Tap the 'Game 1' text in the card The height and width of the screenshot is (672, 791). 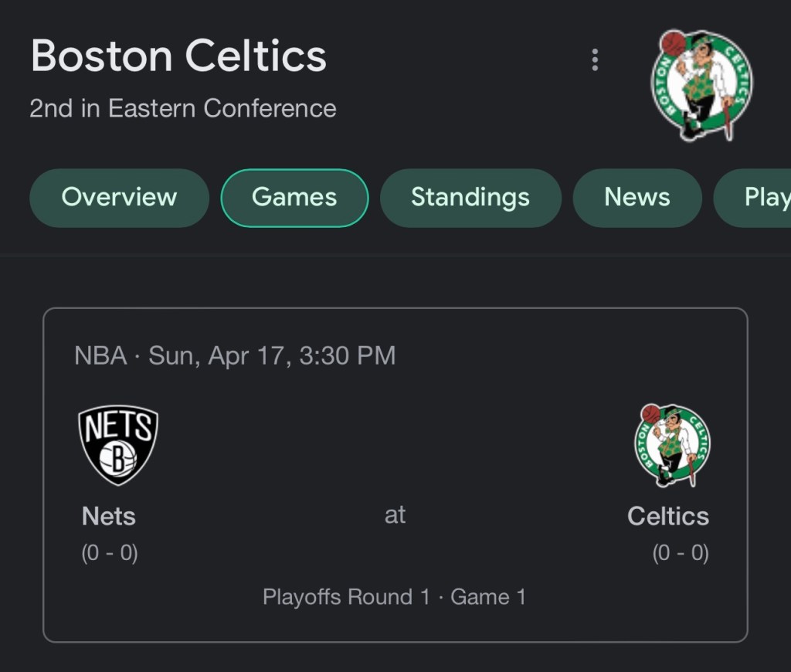point(488,597)
